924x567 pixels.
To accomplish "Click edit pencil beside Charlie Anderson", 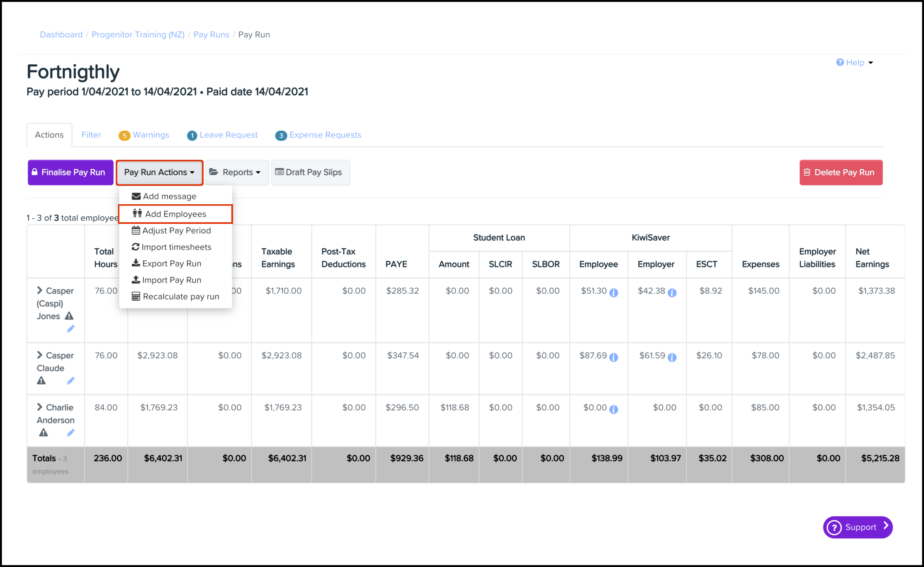I will (70, 433).
